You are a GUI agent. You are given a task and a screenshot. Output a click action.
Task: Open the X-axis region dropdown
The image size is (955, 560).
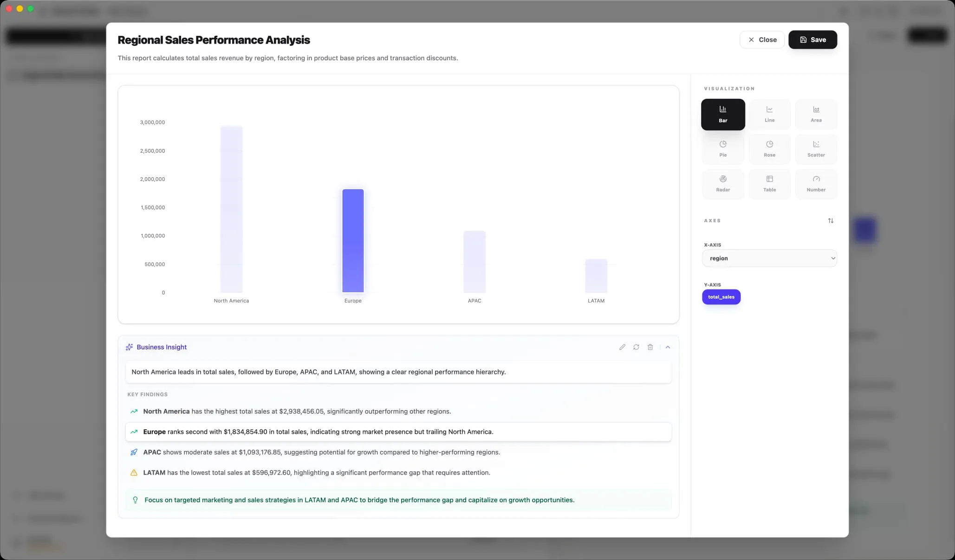pyautogui.click(x=769, y=258)
